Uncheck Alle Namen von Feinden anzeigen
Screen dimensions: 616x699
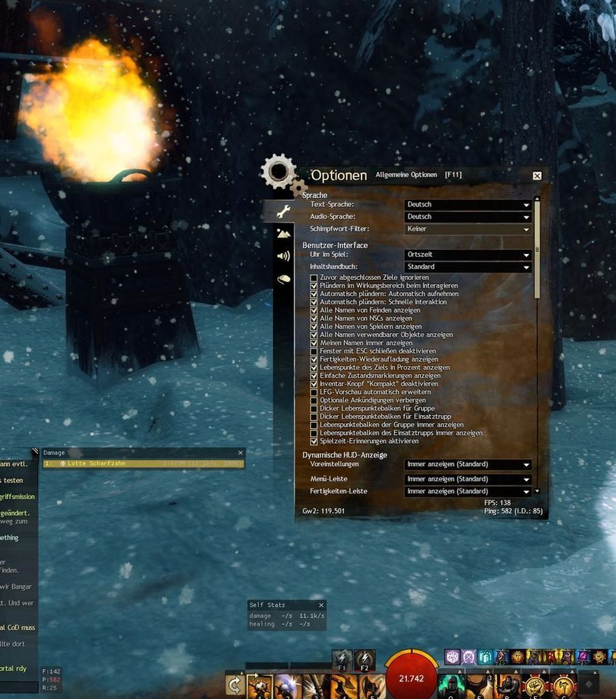click(314, 310)
